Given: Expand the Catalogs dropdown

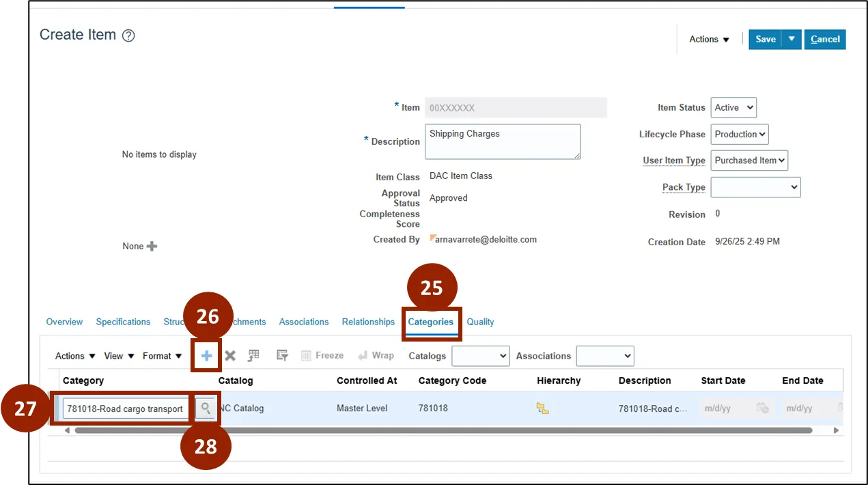Looking at the screenshot, I should pyautogui.click(x=480, y=356).
